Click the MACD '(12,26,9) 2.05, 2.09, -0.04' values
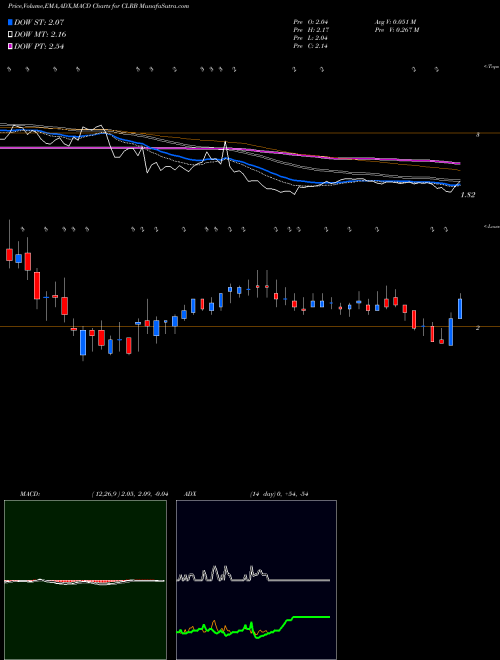The width and height of the screenshot is (500, 660). [130, 494]
